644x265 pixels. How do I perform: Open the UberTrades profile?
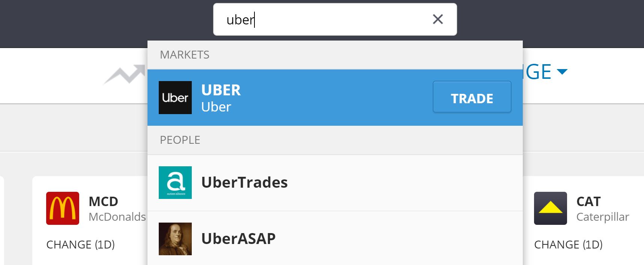[x=244, y=182]
